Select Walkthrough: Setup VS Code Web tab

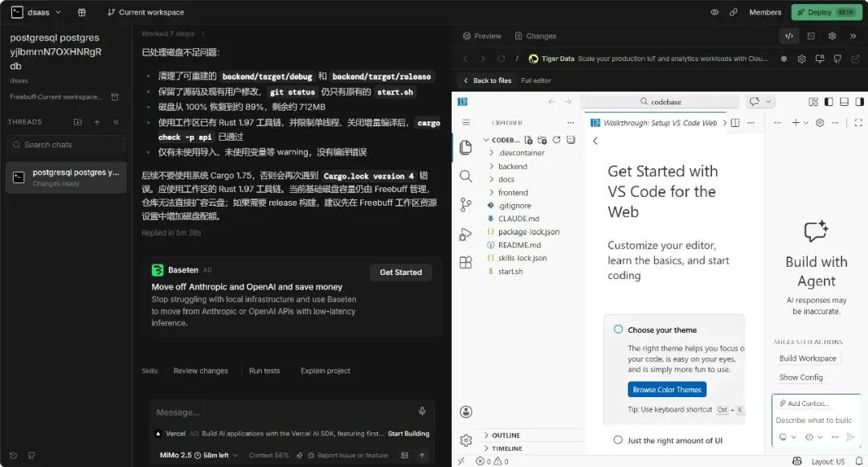tap(655, 123)
